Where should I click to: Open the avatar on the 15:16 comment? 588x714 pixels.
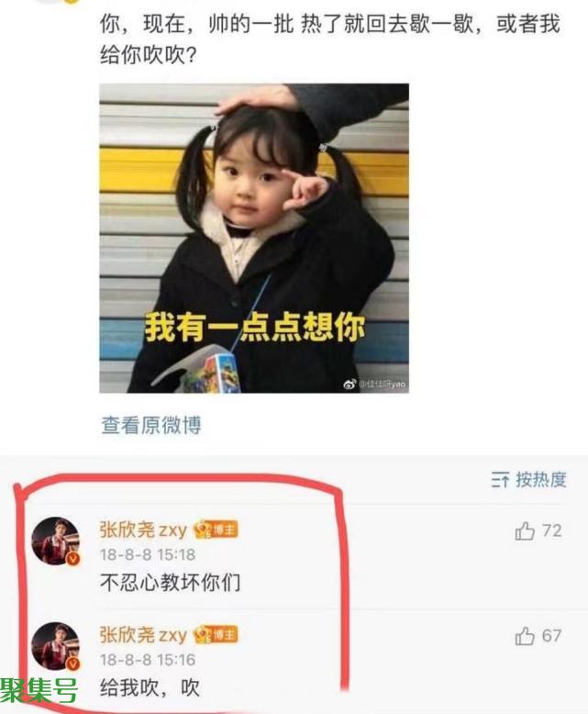[x=56, y=646]
